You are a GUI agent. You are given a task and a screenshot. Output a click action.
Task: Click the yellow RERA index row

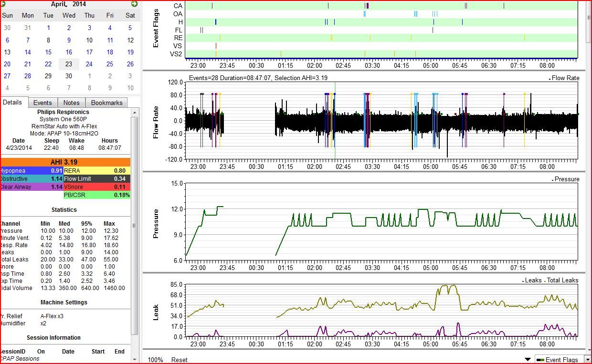pyautogui.click(x=97, y=170)
